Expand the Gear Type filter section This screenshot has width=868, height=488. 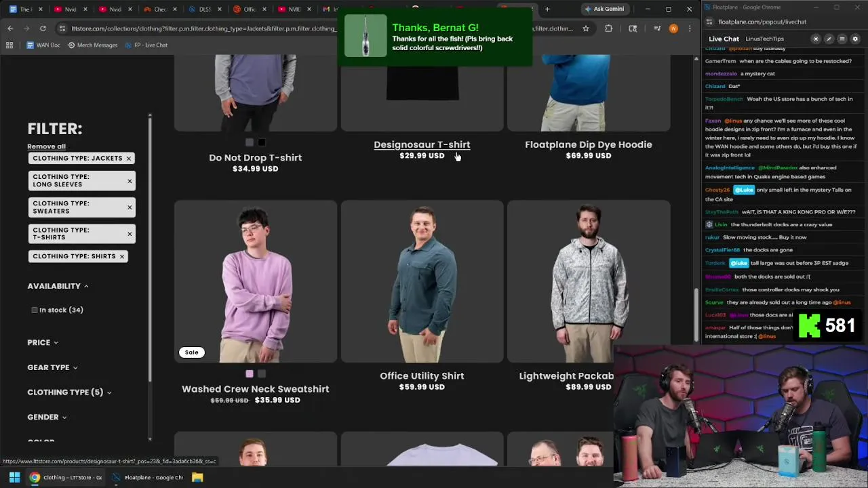pyautogui.click(x=52, y=367)
